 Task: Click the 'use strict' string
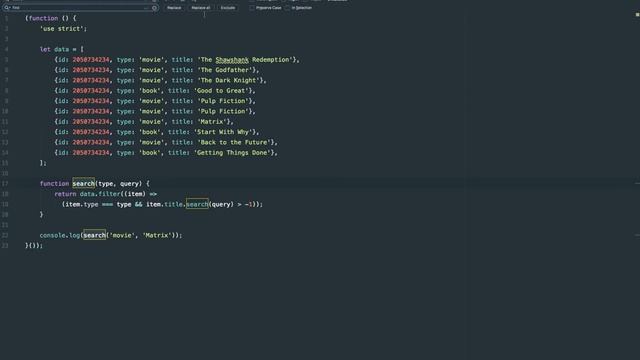click(63, 29)
